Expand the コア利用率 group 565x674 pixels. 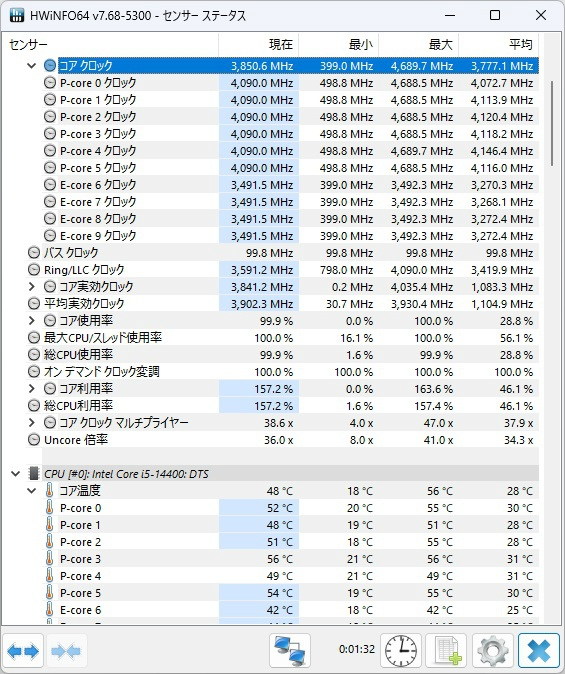31,389
